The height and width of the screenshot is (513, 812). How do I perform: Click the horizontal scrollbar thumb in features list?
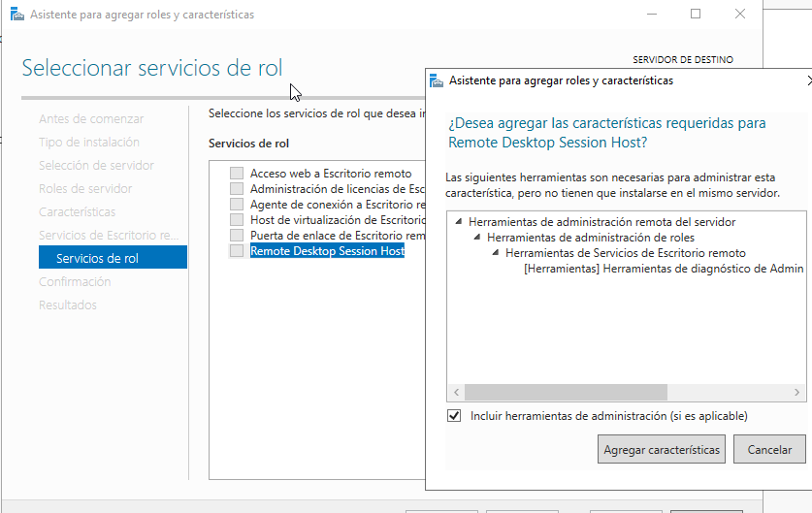[x=566, y=393]
